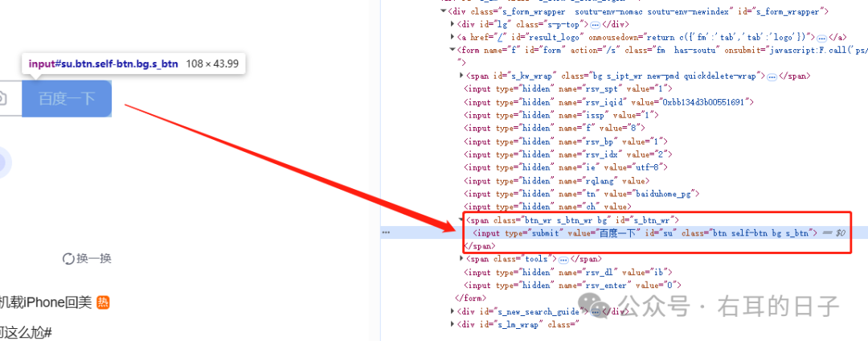Click the camera icon in search box

point(4,98)
